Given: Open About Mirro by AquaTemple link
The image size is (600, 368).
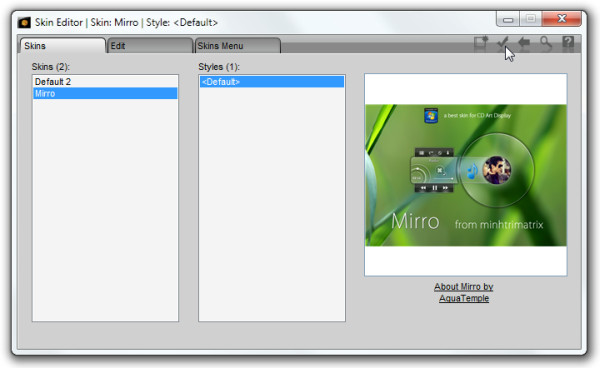Looking at the screenshot, I should [x=464, y=292].
